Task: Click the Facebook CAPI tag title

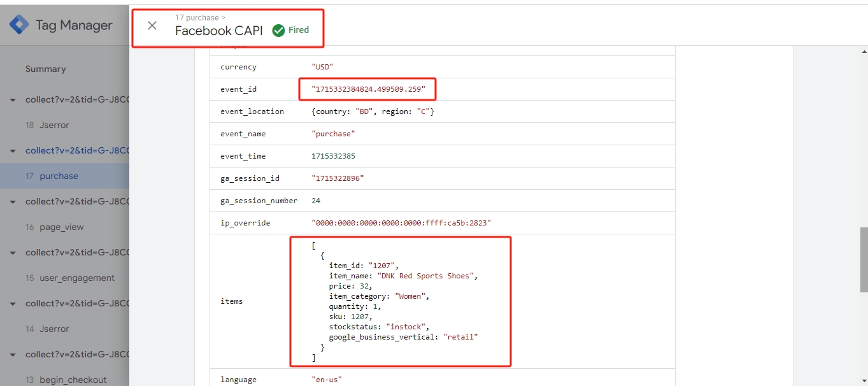Action: point(219,31)
